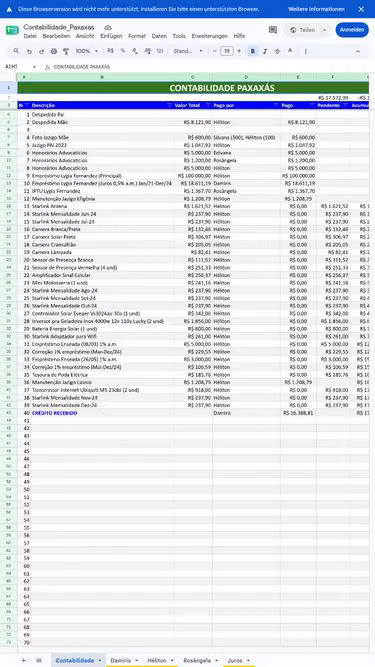Toggle strikethrough formatting
Image resolution: width=375 pixels, height=667 pixels.
point(277,51)
